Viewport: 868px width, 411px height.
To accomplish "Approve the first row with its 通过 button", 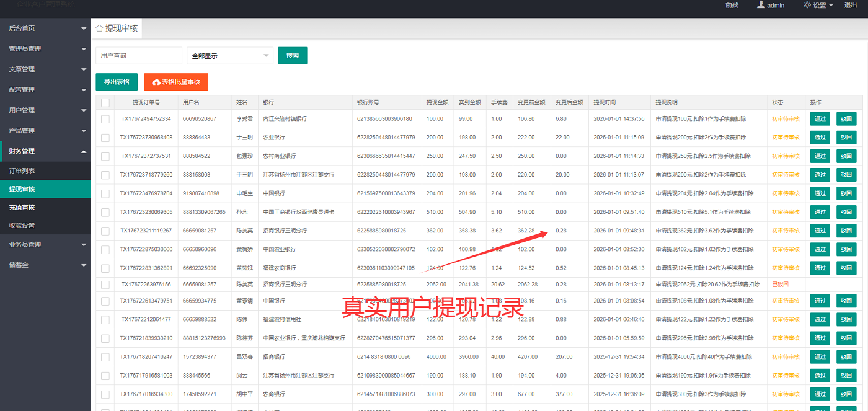I will pos(820,118).
